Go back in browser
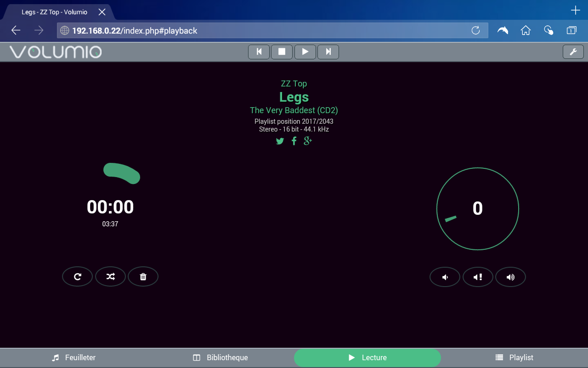Screen dimensions: 588x368 pyautogui.click(x=16, y=30)
